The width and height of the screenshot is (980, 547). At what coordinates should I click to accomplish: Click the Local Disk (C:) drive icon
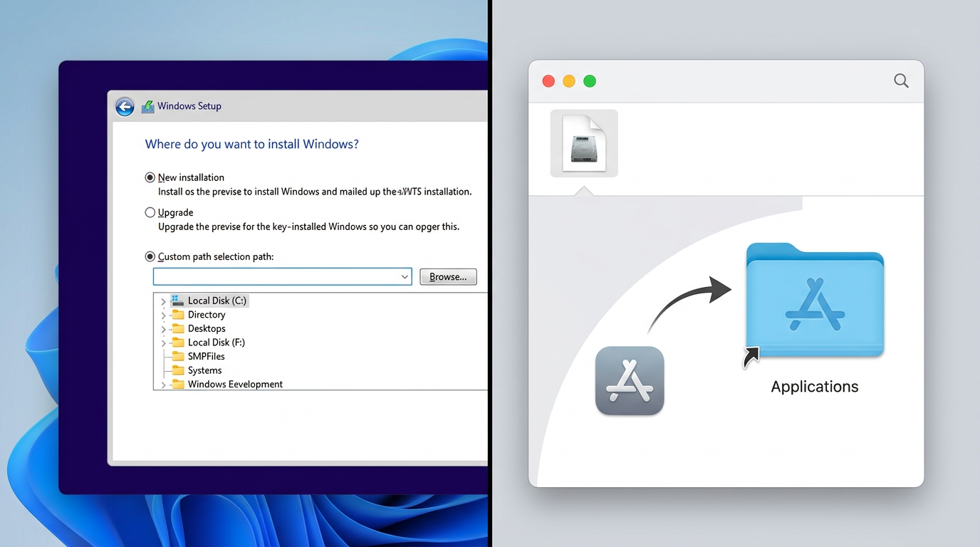click(177, 301)
